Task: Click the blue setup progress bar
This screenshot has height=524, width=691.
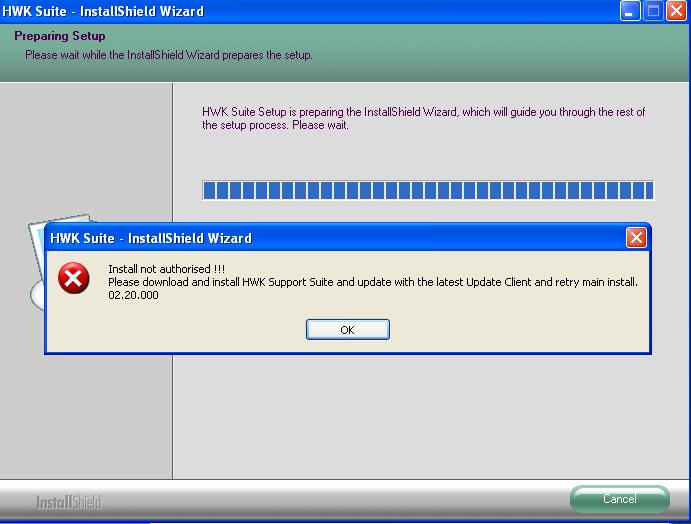Action: click(x=428, y=190)
